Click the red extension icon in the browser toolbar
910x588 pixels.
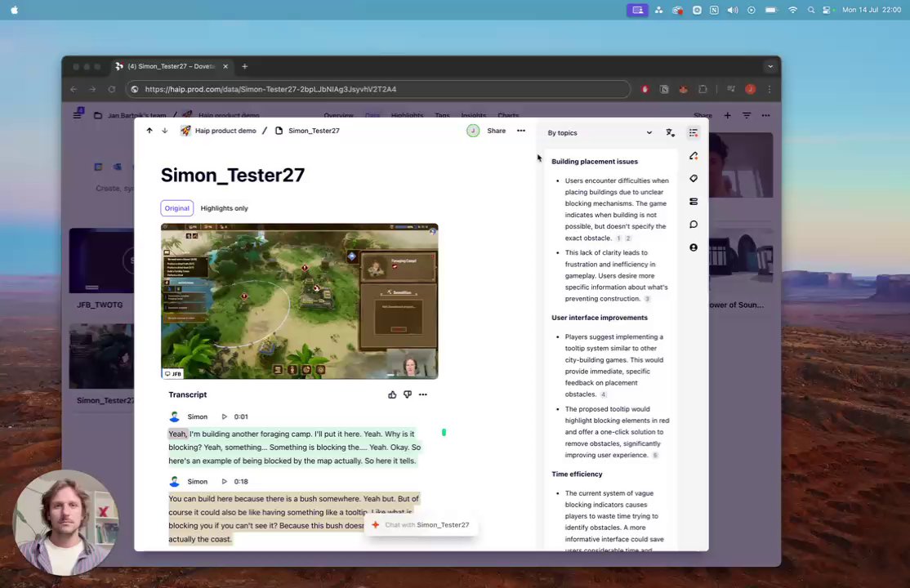(645, 89)
